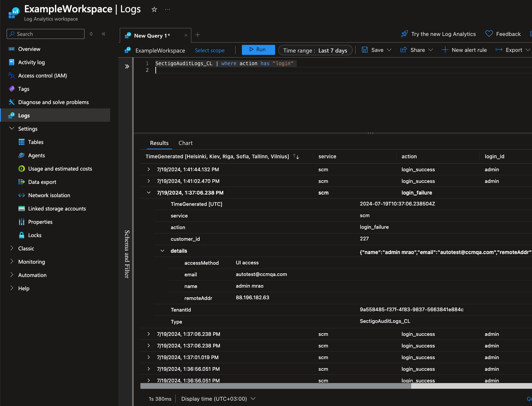The height and width of the screenshot is (406, 532).
Task: Expand the Monitoring section
Action: click(x=12, y=261)
